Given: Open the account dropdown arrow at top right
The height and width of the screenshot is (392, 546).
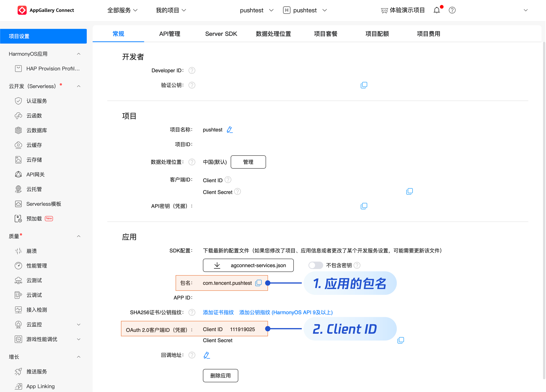Looking at the screenshot, I should point(526,10).
